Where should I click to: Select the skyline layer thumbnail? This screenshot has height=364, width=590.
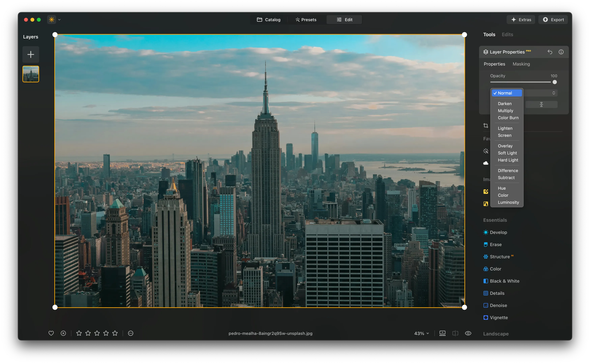coord(31,74)
